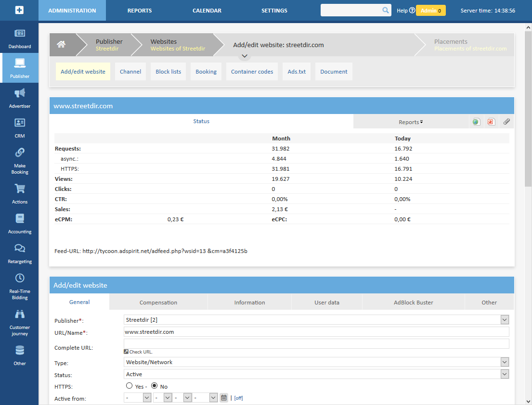The image size is (532, 405).
Task: Open Retargeting in the sidebar
Action: pos(20,253)
